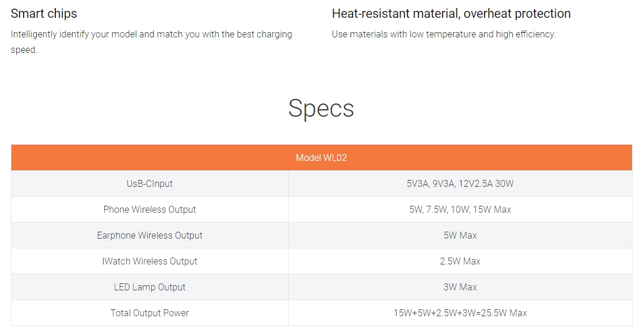Viewport: 644px width, 330px height.
Task: Select the "3W Max" lamp output value
Action: coord(460,287)
